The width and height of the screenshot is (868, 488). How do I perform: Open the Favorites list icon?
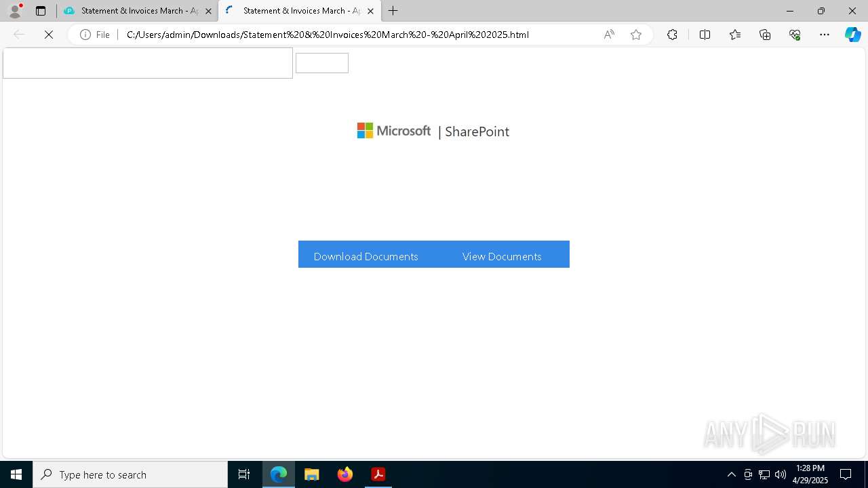tap(735, 35)
